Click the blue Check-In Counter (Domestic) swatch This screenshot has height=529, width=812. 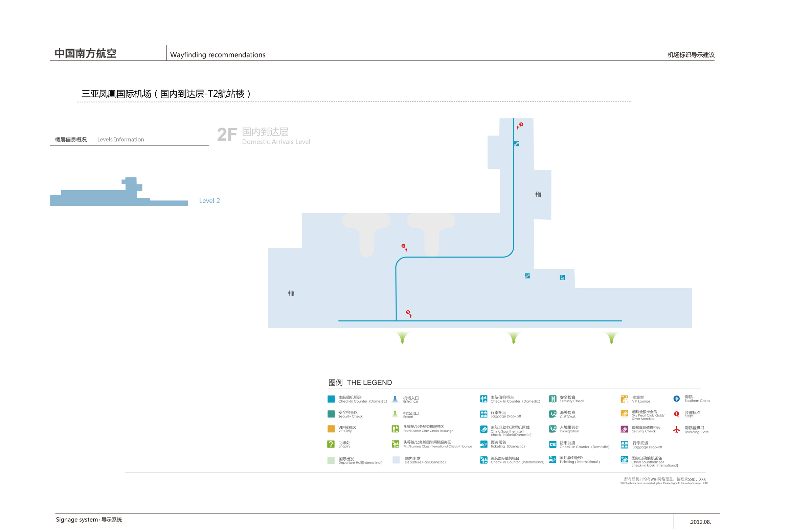pos(331,399)
